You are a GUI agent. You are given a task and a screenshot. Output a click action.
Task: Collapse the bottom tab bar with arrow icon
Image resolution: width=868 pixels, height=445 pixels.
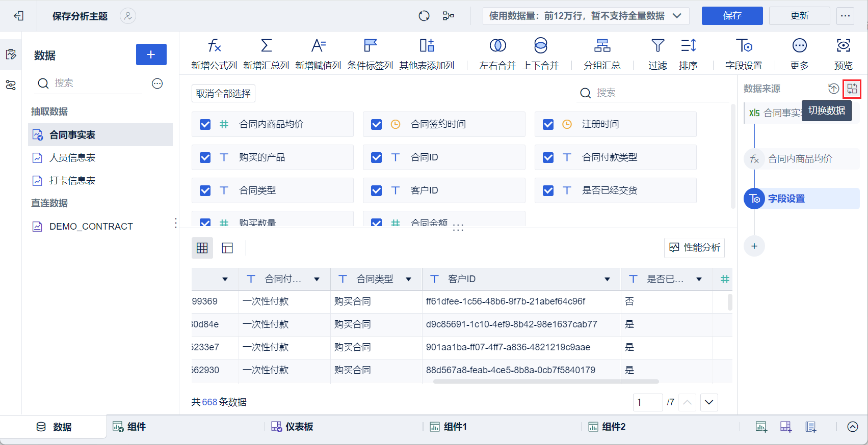click(x=853, y=427)
